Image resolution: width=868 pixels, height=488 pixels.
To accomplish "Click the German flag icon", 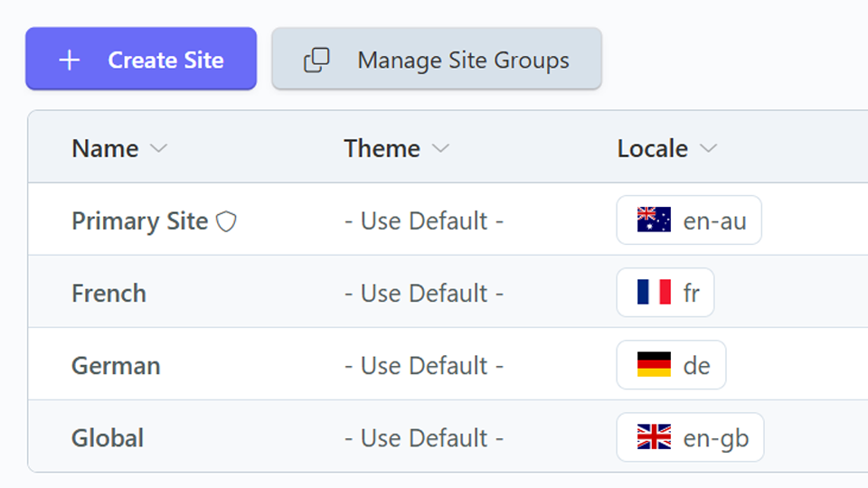I will 654,364.
